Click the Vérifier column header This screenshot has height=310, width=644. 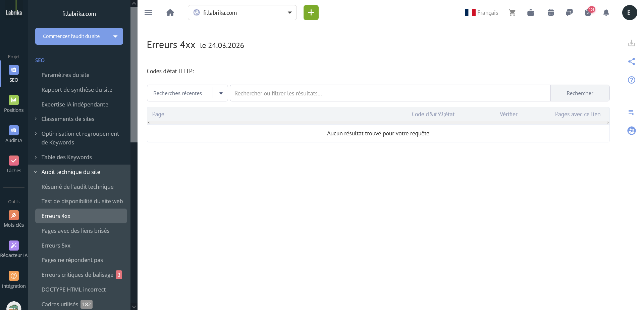508,114
